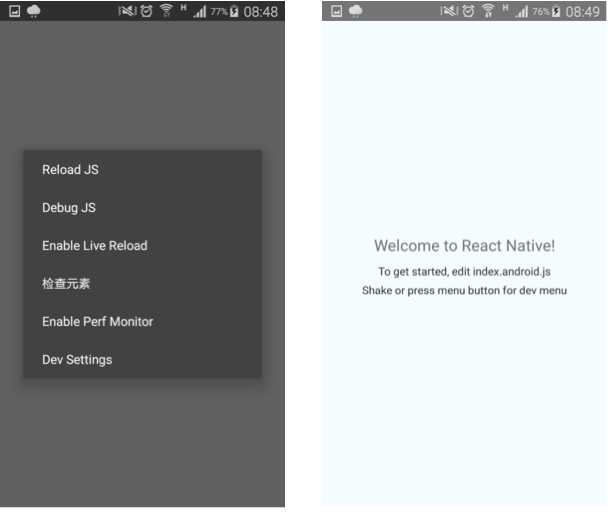This screenshot has width=608, height=513.
Task: Tap 77% battery icon on left phone
Action: pos(234,12)
